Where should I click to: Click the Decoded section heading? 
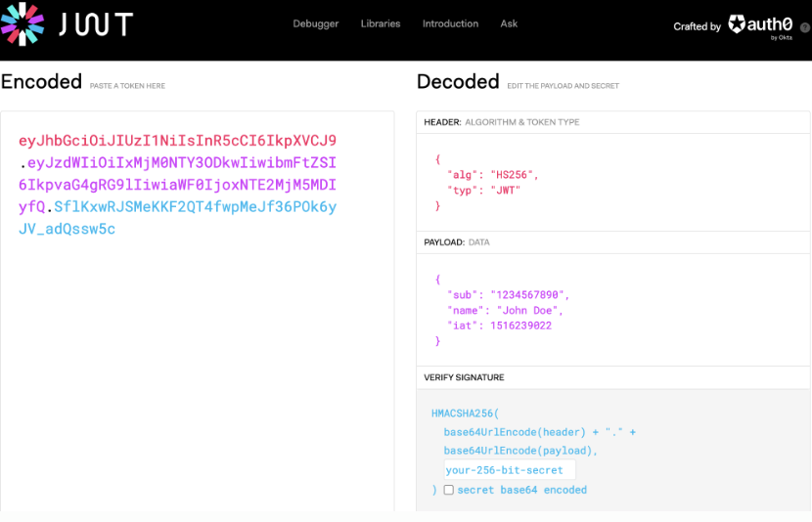(x=458, y=82)
